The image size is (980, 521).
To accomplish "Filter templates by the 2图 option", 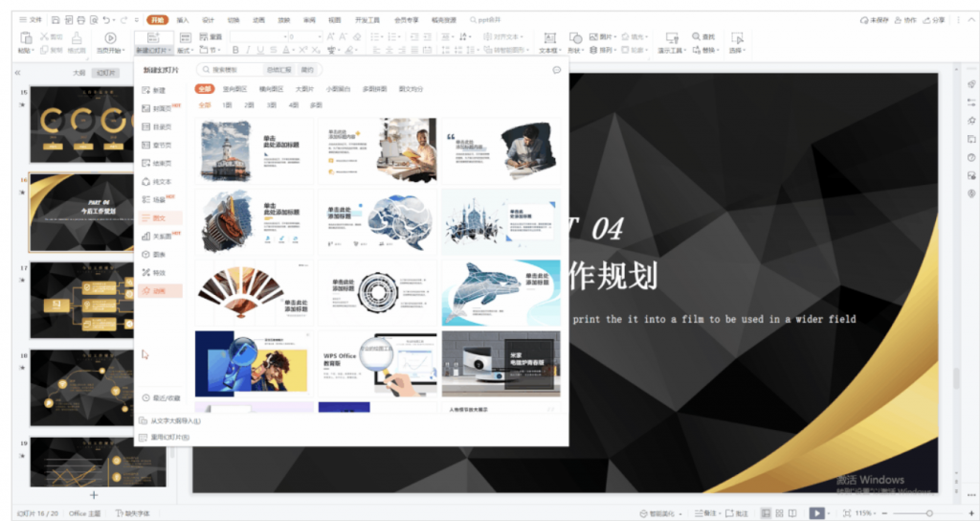I will (x=249, y=105).
